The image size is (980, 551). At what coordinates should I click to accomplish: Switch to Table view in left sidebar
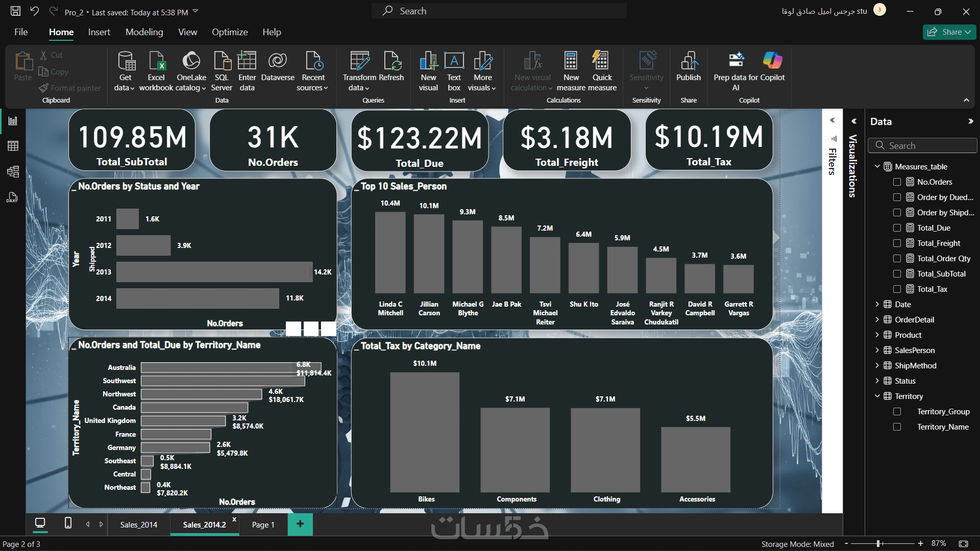click(x=13, y=146)
